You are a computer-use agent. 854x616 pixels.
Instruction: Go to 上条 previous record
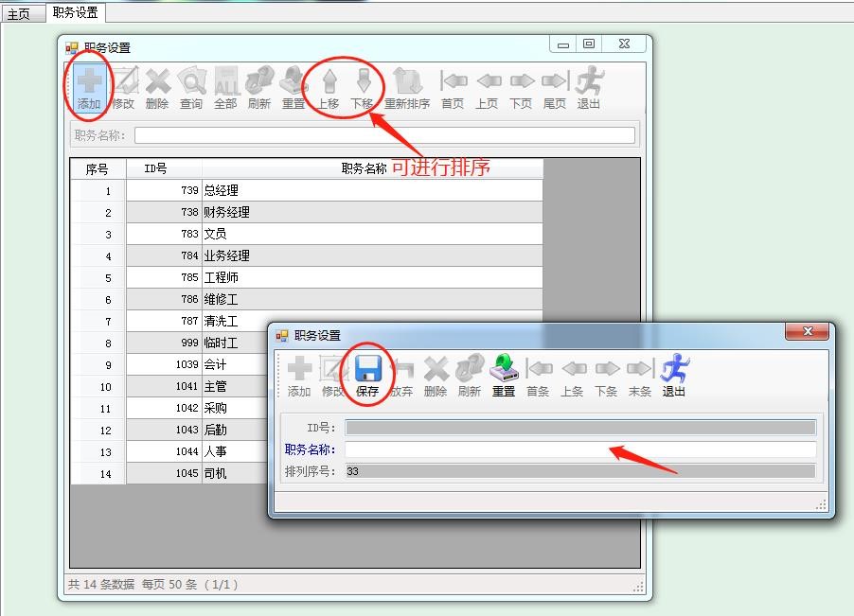573,376
